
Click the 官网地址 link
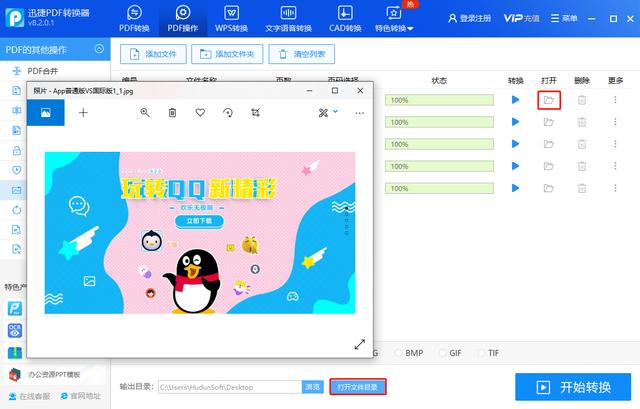tap(80, 396)
